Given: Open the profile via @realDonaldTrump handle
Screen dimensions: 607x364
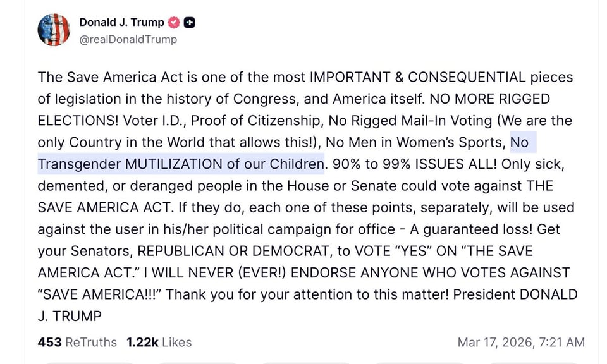Looking at the screenshot, I should [x=127, y=38].
